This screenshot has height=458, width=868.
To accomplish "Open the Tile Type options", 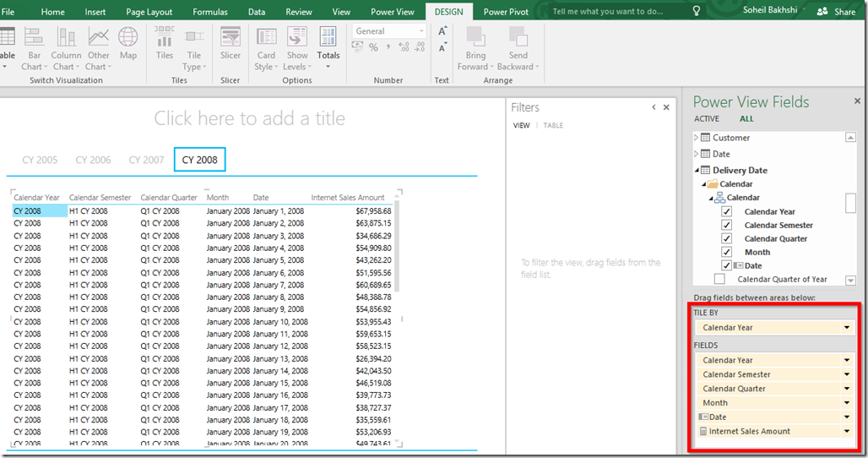I will click(193, 49).
